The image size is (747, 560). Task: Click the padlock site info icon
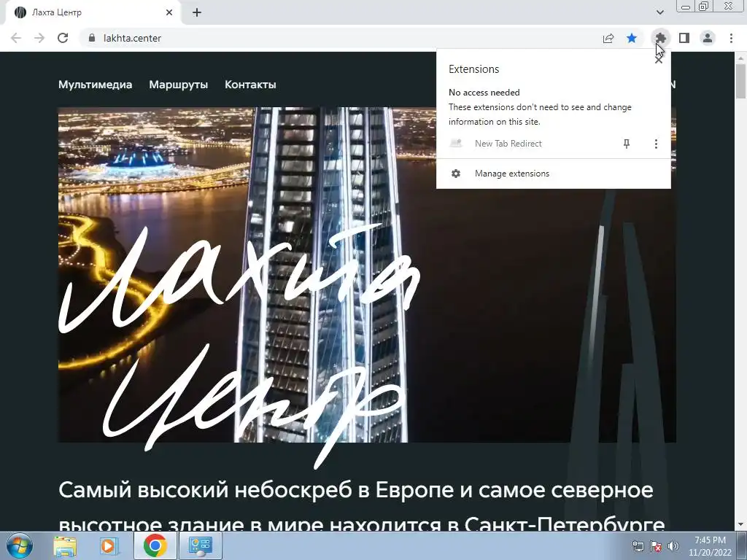click(92, 38)
